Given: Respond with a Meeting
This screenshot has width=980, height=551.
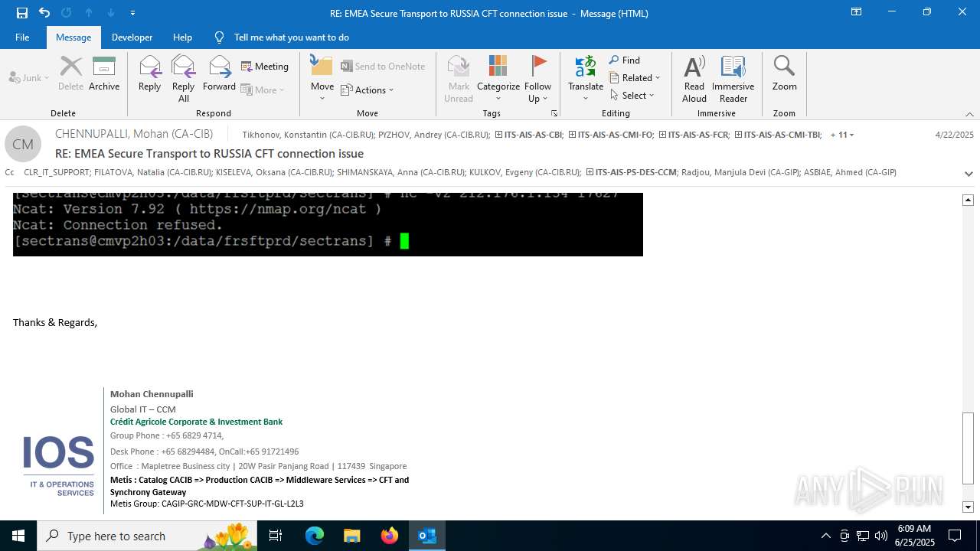Looking at the screenshot, I should pos(265,67).
